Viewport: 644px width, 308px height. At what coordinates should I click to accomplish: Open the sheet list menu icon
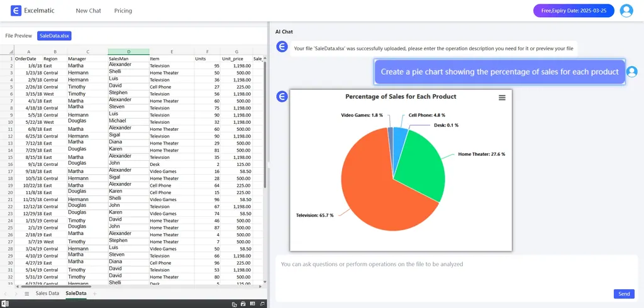click(x=26, y=294)
